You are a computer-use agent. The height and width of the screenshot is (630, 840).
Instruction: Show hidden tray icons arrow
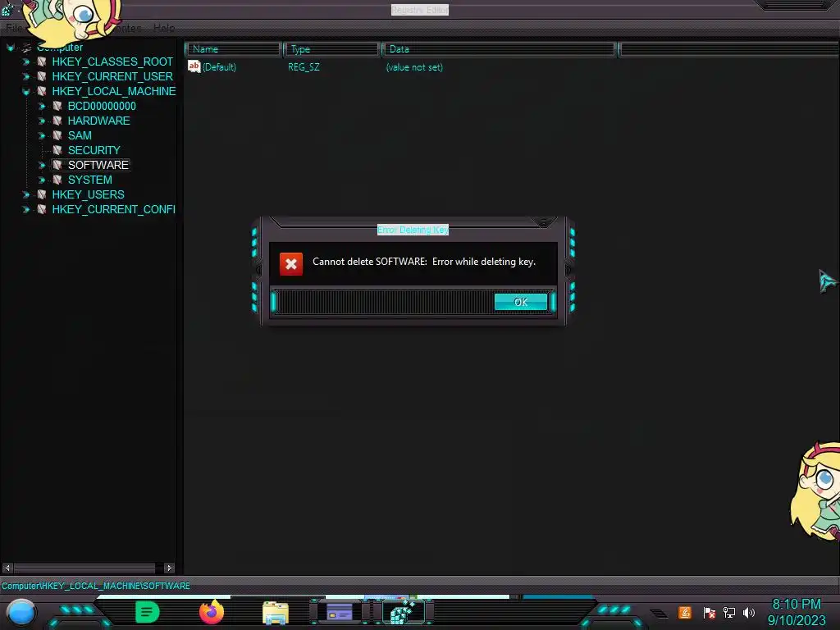click(660, 614)
